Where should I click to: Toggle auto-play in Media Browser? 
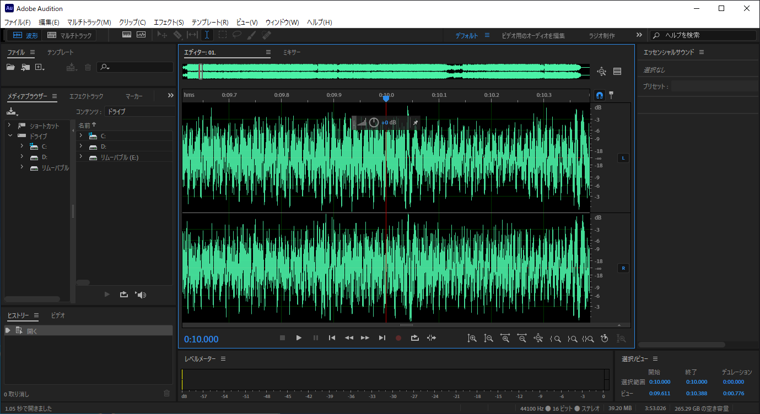(141, 295)
